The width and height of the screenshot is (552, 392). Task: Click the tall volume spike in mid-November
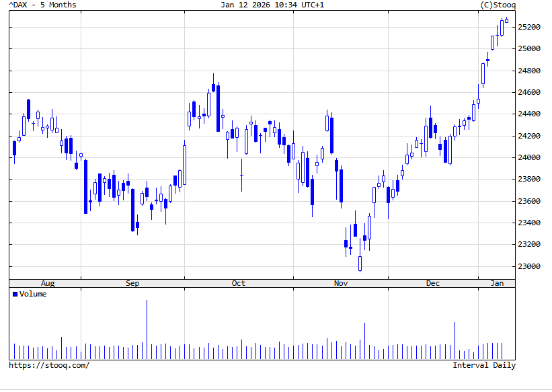point(364,341)
